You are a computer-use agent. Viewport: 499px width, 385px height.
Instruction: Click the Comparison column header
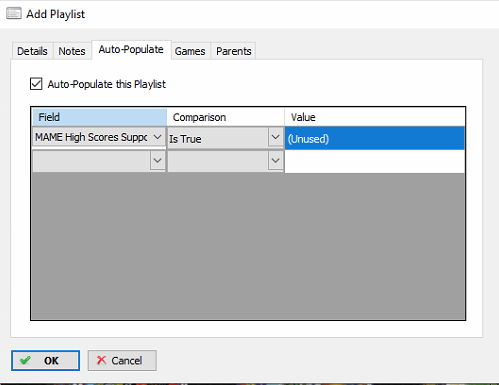point(225,117)
